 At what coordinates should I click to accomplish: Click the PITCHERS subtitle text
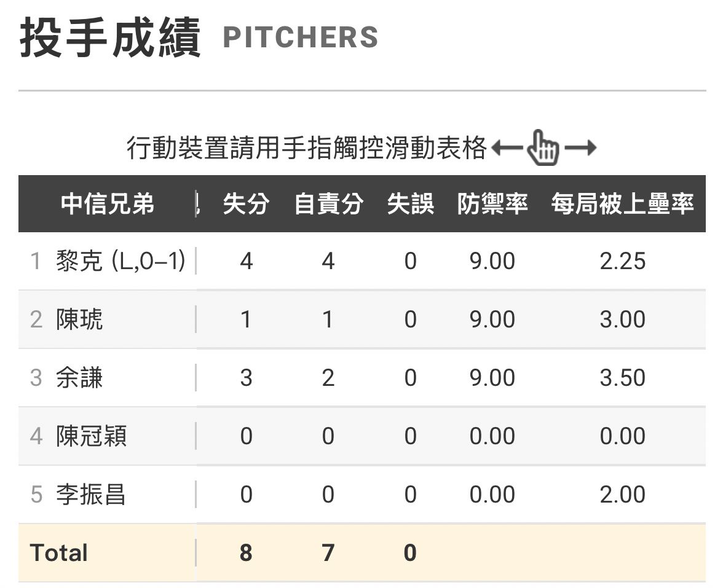pos(300,37)
